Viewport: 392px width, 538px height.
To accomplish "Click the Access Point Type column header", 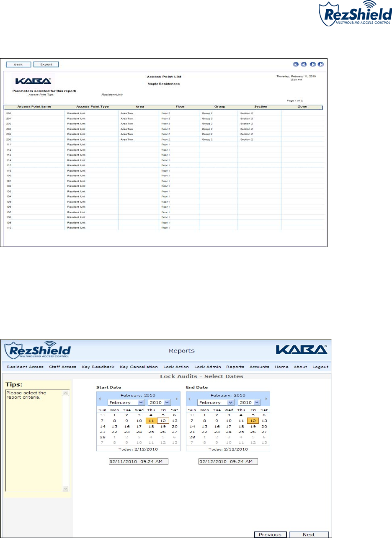I will click(93, 107).
